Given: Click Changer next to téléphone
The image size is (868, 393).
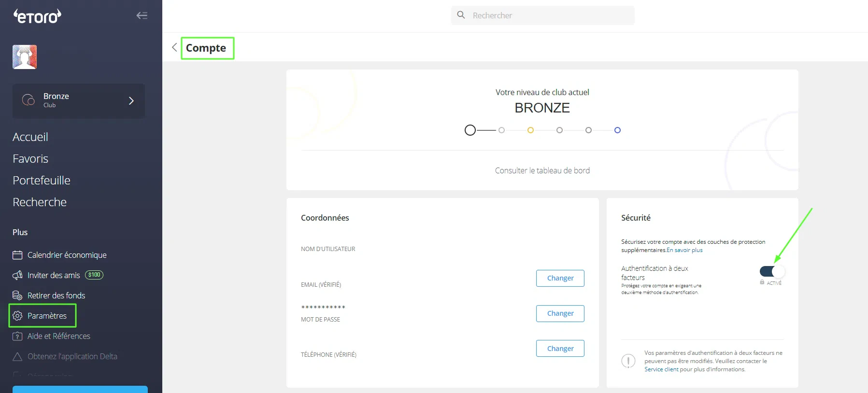Looking at the screenshot, I should tap(560, 349).
